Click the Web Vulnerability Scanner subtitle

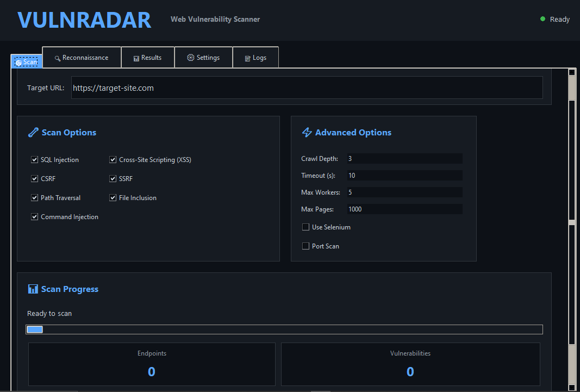pyautogui.click(x=215, y=19)
